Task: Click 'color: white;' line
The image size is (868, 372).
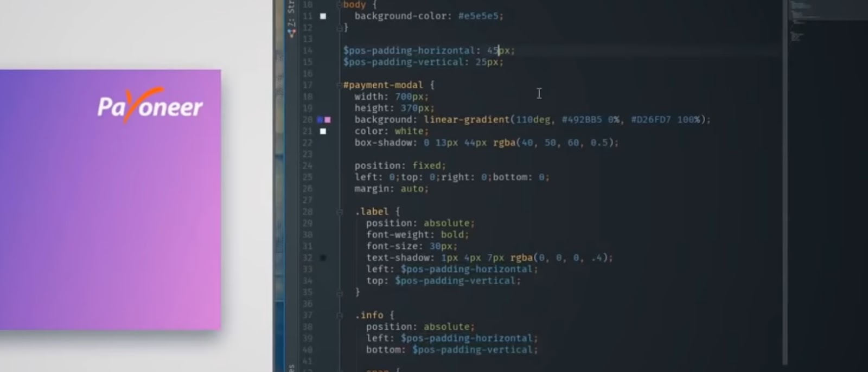Action: tap(391, 131)
